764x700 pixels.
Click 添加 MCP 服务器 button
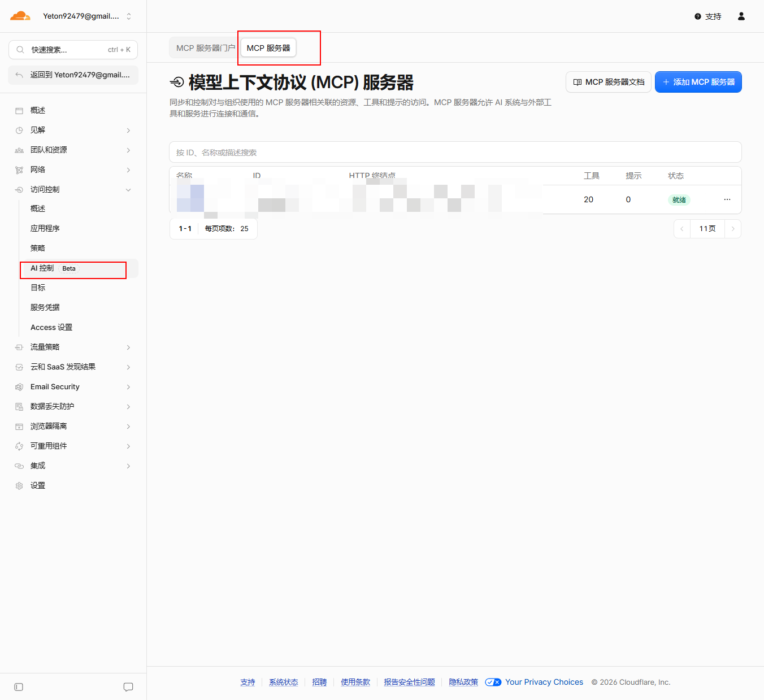coord(698,82)
